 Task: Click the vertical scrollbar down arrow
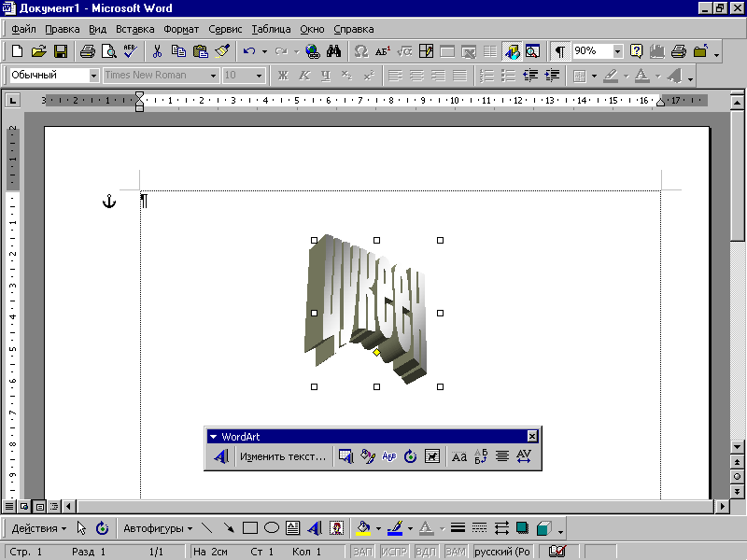(x=737, y=447)
